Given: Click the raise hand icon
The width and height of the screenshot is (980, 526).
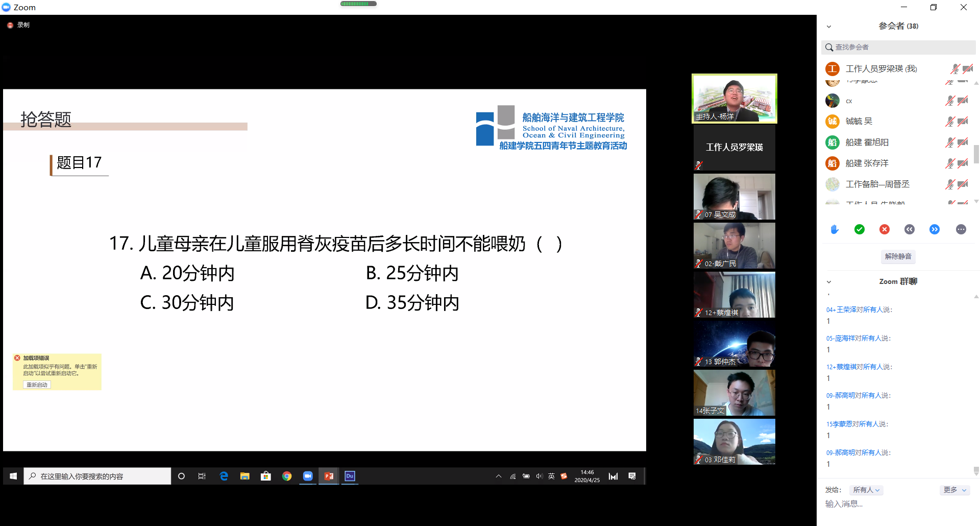Looking at the screenshot, I should pos(835,229).
